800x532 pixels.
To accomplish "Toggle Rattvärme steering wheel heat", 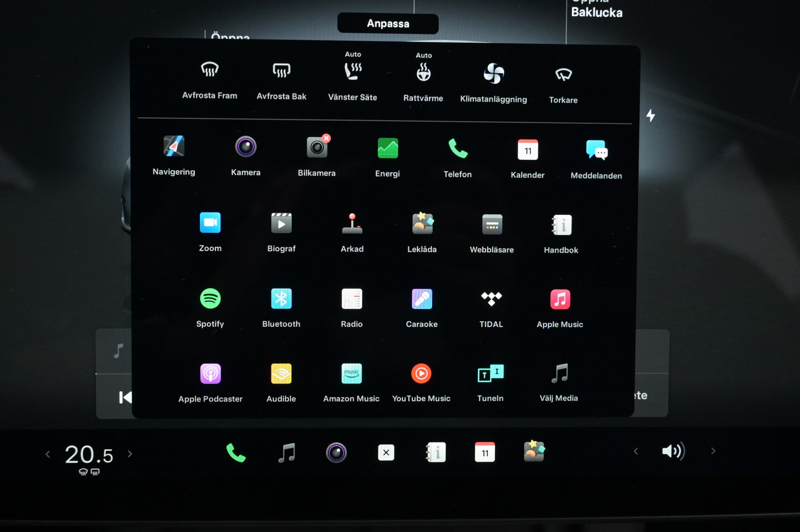I will [x=424, y=72].
